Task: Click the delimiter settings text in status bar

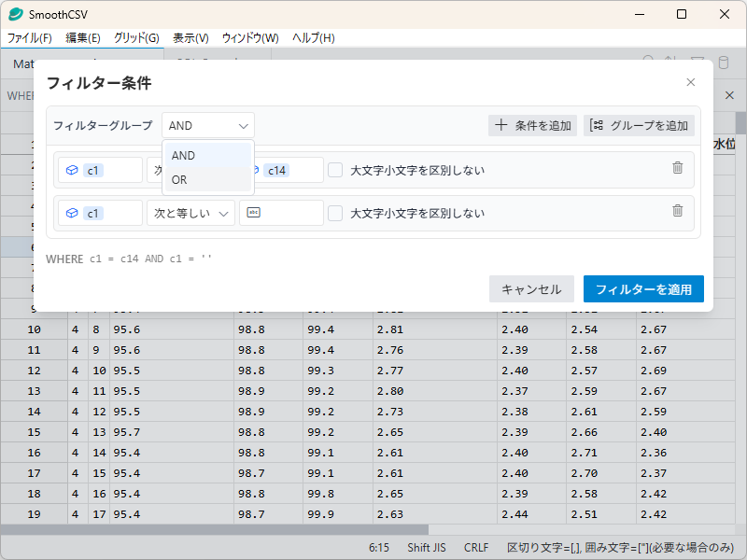Action: pos(620,548)
